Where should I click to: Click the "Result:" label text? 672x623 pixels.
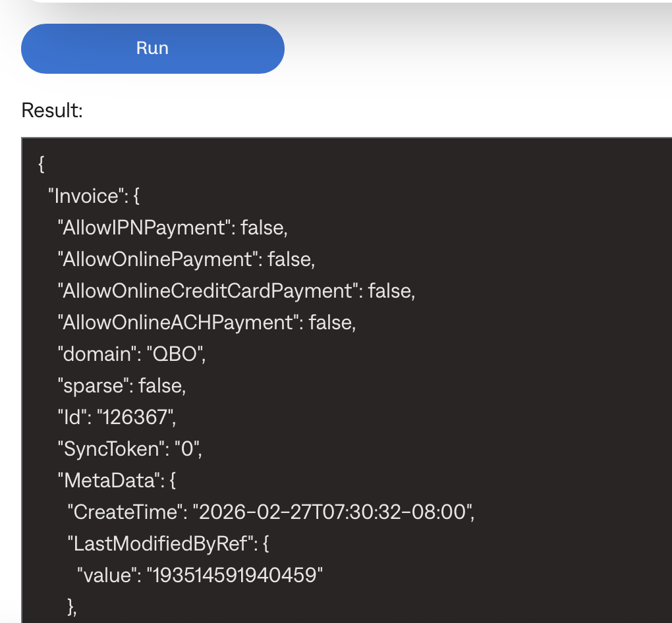tap(52, 110)
